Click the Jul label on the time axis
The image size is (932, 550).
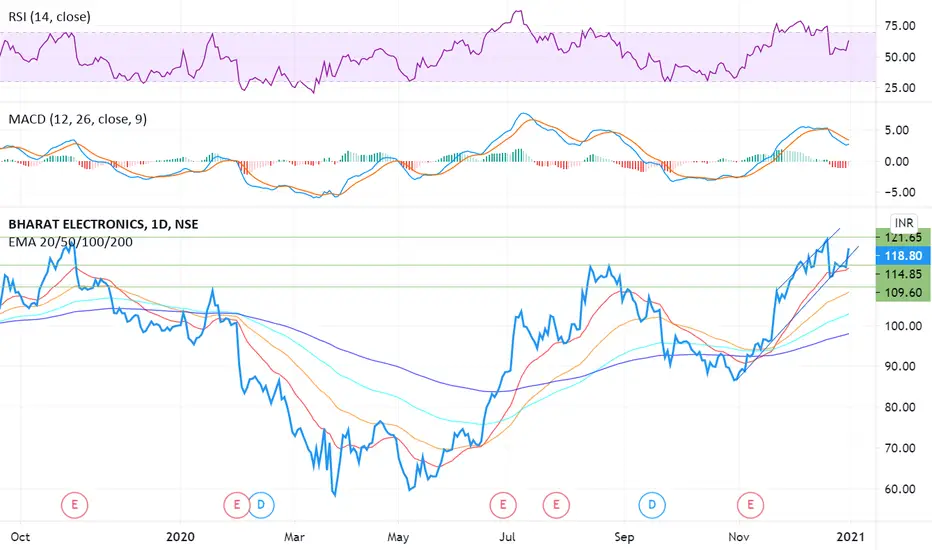pos(507,537)
